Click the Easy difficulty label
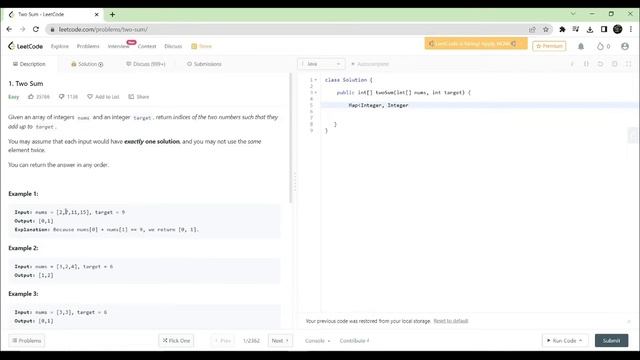Screen dimensions: 640x360 click(13, 97)
